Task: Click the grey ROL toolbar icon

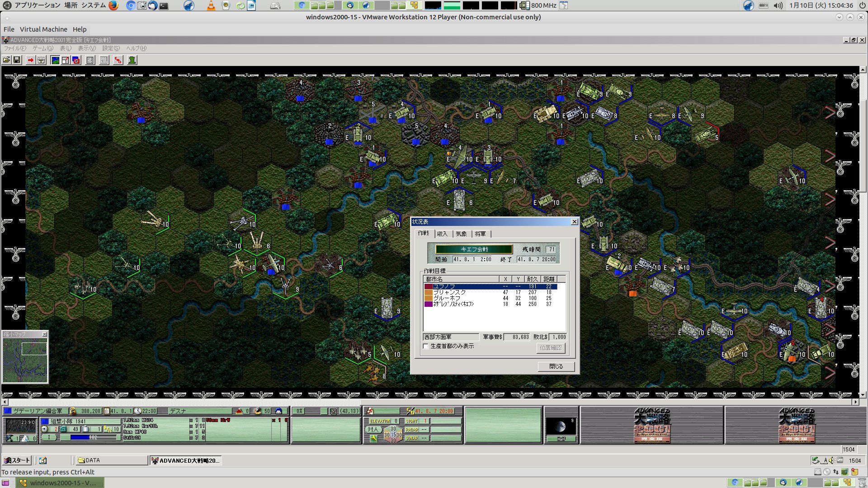Action: [x=104, y=60]
